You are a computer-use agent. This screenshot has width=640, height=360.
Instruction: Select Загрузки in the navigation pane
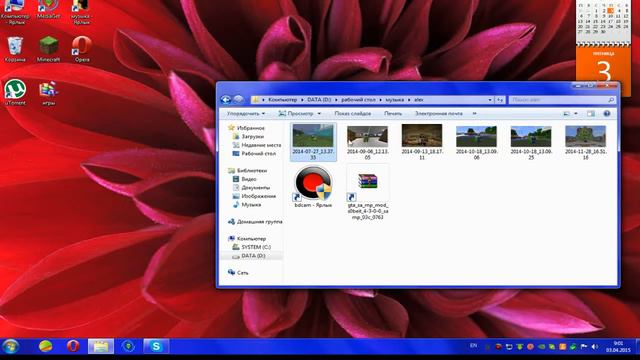tap(248, 136)
